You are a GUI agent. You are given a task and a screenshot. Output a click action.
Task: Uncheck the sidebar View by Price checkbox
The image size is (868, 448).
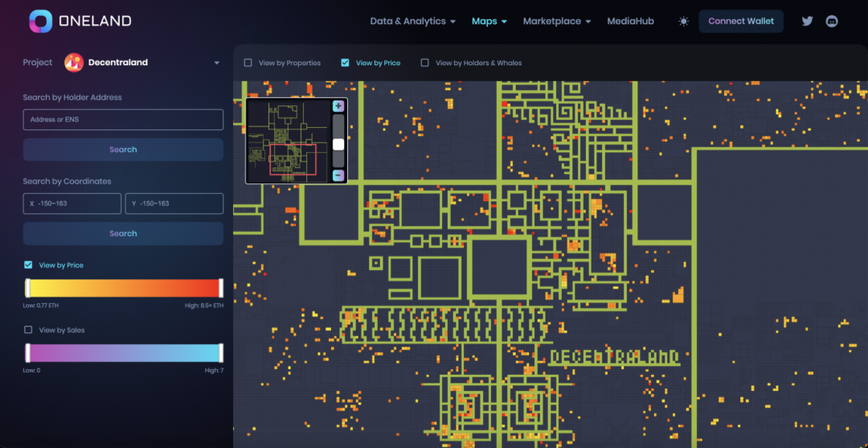[x=28, y=265]
